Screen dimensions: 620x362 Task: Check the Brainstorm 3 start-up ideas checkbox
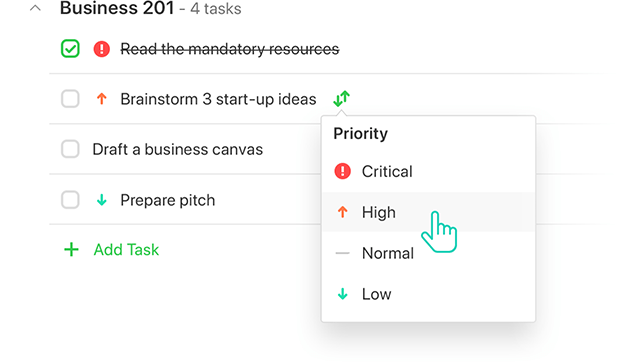(x=70, y=99)
